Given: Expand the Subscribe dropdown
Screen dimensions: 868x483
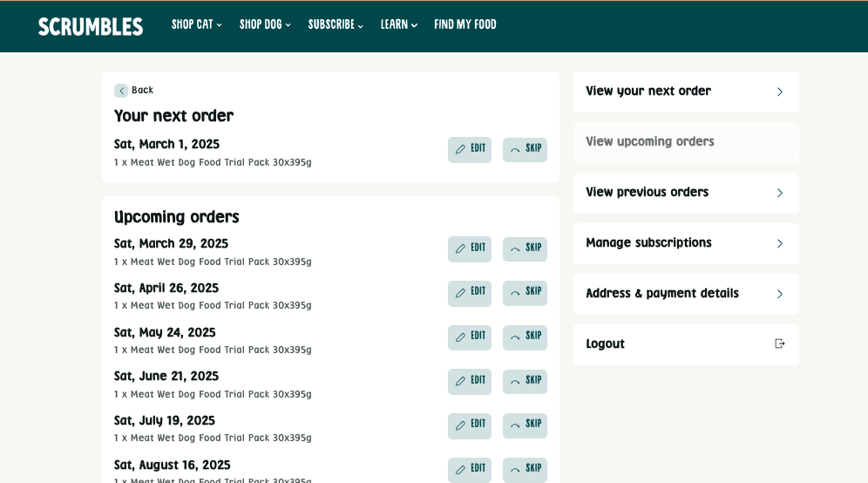Looking at the screenshot, I should pos(336,24).
